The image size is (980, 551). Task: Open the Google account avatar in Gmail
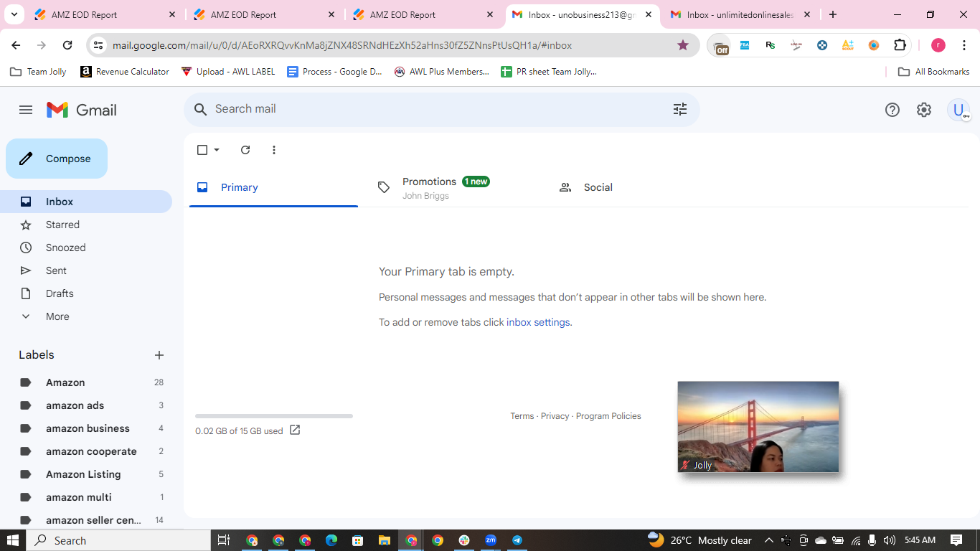coord(958,110)
